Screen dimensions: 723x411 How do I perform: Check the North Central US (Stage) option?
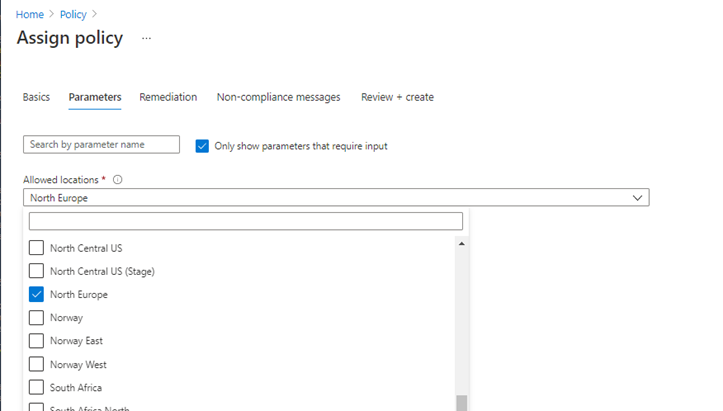tap(37, 271)
